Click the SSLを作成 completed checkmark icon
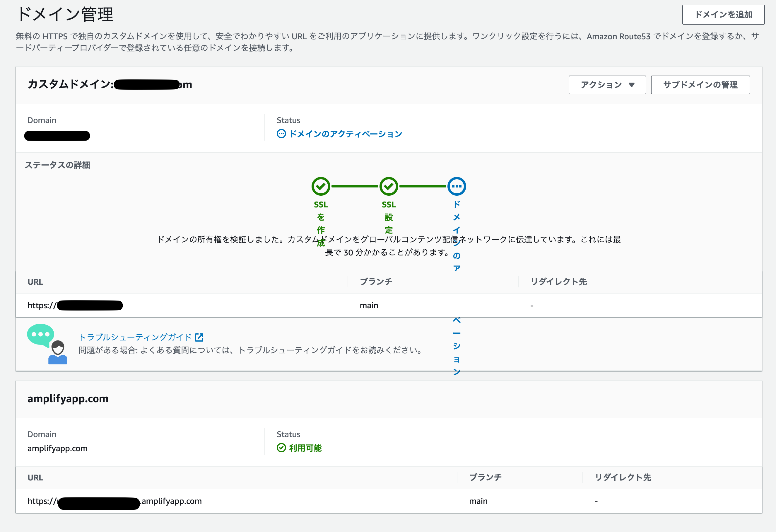The image size is (776, 532). (x=320, y=186)
